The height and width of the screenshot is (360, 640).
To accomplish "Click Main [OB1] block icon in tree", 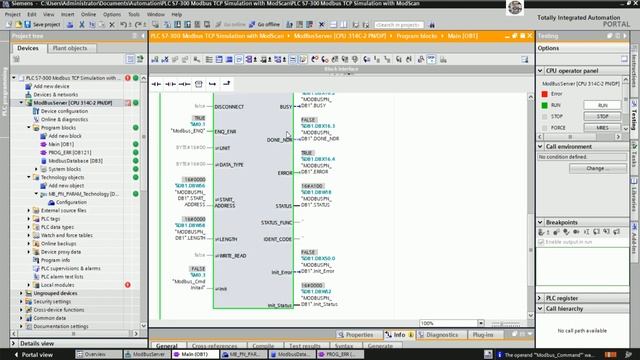I will pos(43,144).
